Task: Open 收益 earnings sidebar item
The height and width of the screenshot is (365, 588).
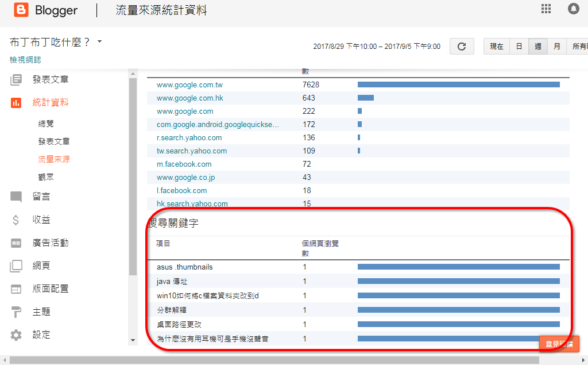Action: tap(41, 220)
